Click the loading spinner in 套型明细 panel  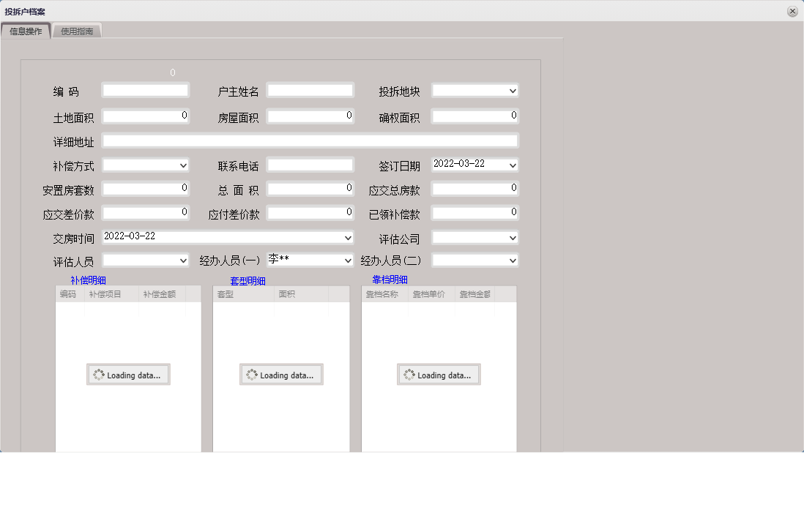tap(281, 374)
